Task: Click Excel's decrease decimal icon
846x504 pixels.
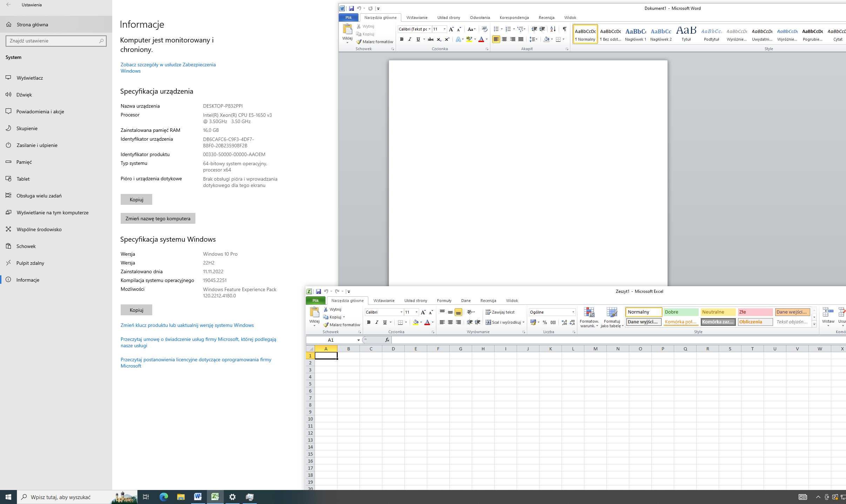Action: (572, 322)
